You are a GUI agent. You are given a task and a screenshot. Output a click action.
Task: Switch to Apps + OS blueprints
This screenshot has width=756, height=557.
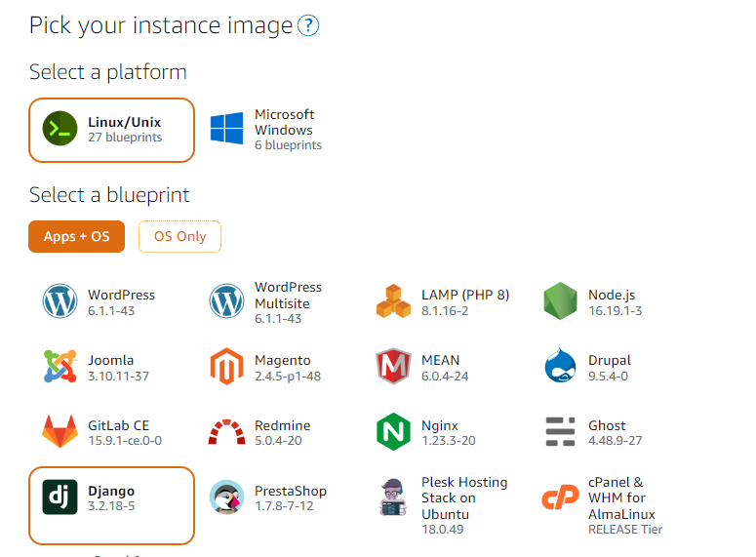77,237
